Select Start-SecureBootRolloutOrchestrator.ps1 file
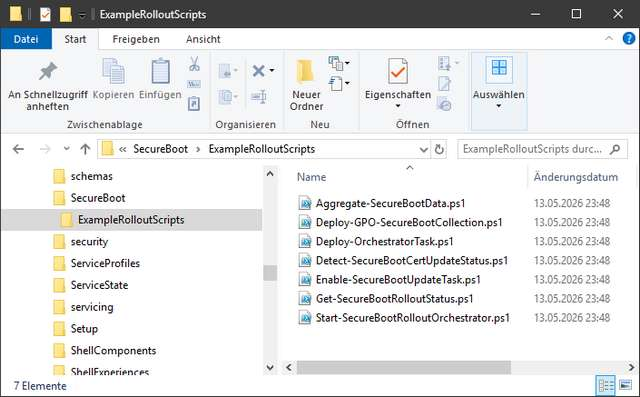 pos(412,317)
